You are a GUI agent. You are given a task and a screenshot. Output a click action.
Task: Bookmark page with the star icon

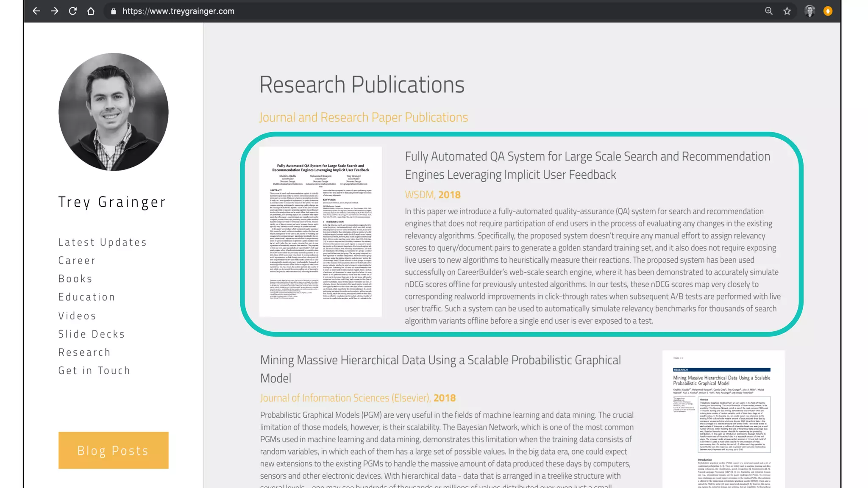[787, 11]
